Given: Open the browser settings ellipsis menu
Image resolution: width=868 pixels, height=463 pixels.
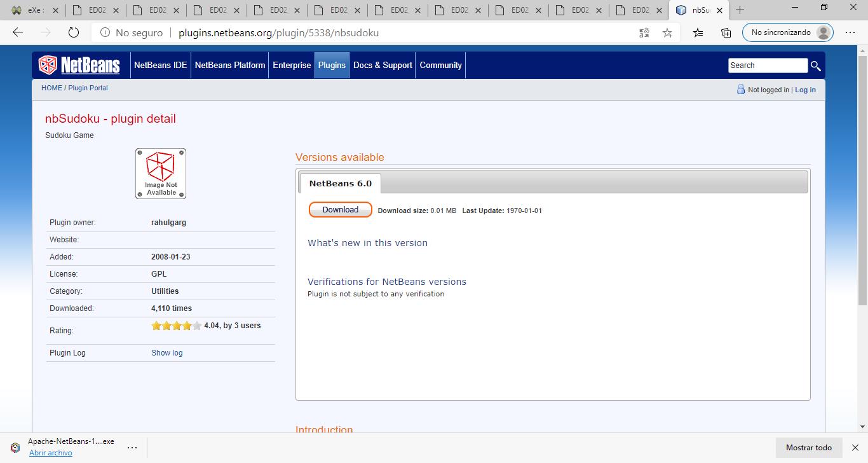Looking at the screenshot, I should click(850, 32).
